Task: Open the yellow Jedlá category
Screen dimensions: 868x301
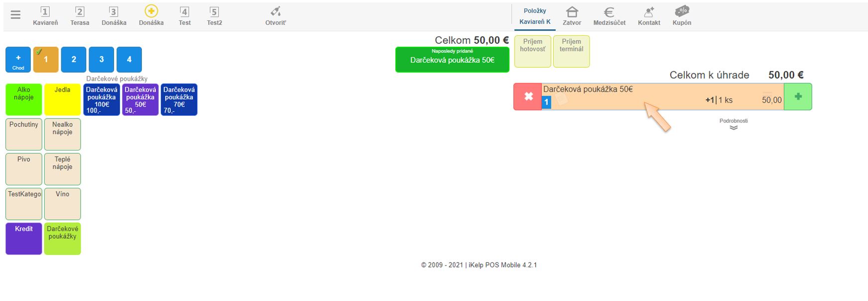Action: 62,100
